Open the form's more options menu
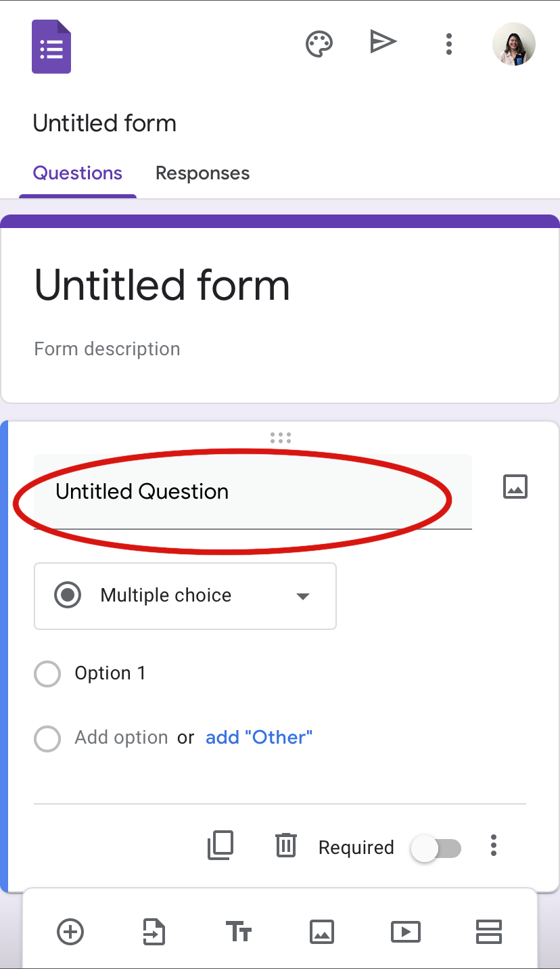Image resolution: width=560 pixels, height=969 pixels. pyautogui.click(x=448, y=44)
